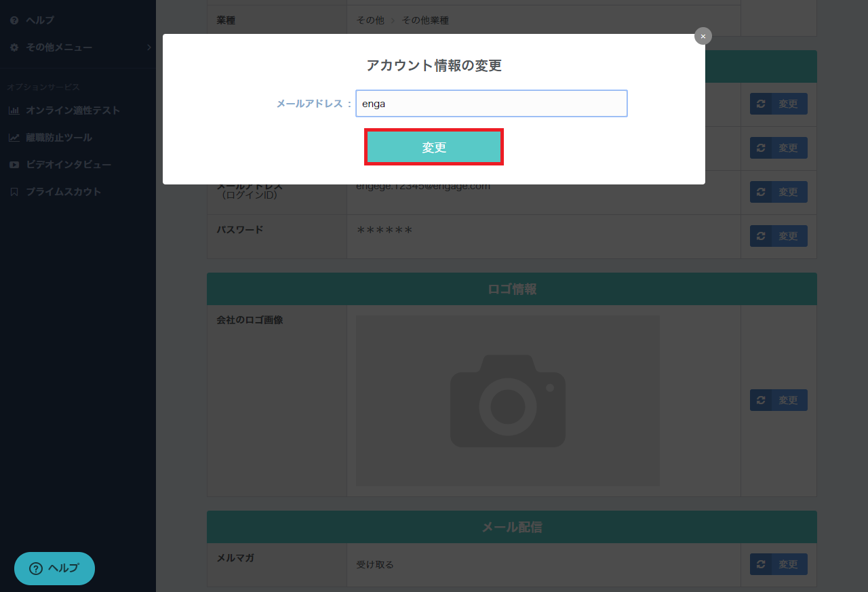The width and height of the screenshot is (868, 592).
Task: Click the その他業種 text in 業種 row
Action: (x=425, y=20)
